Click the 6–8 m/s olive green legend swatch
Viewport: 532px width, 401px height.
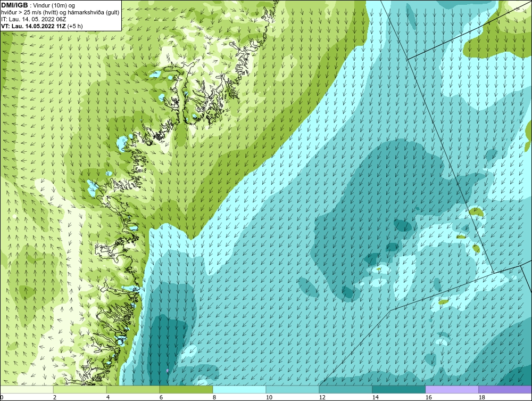point(186,389)
